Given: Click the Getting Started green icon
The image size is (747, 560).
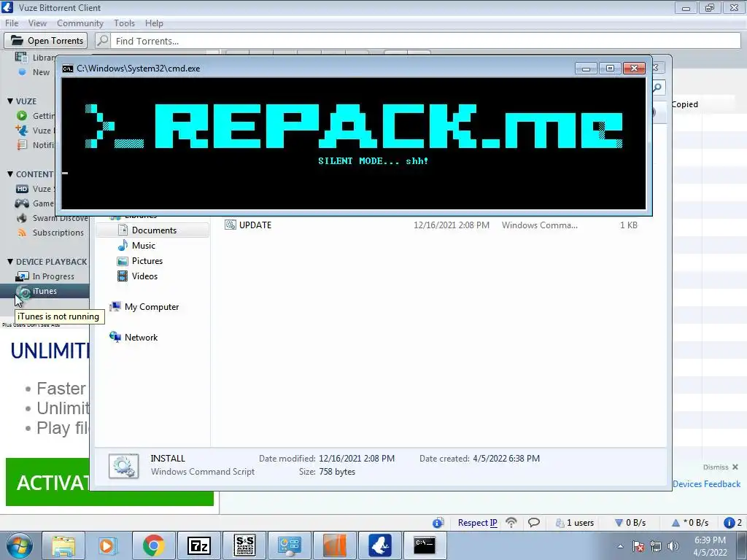Looking at the screenshot, I should [22, 115].
